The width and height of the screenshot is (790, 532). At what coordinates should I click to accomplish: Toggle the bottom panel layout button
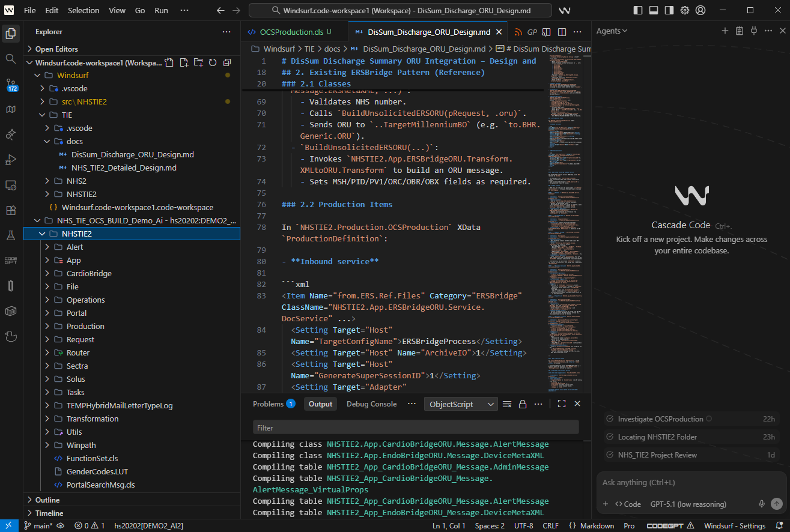click(654, 10)
